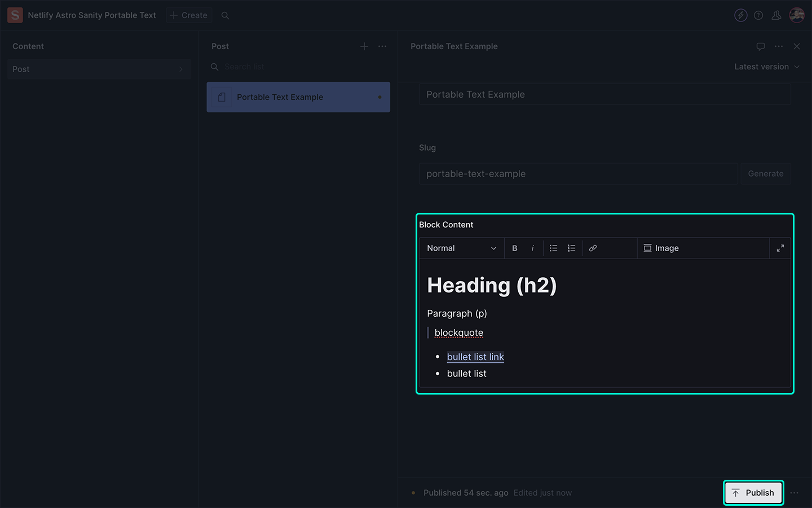
Task: Insert an Image block
Action: pos(661,248)
